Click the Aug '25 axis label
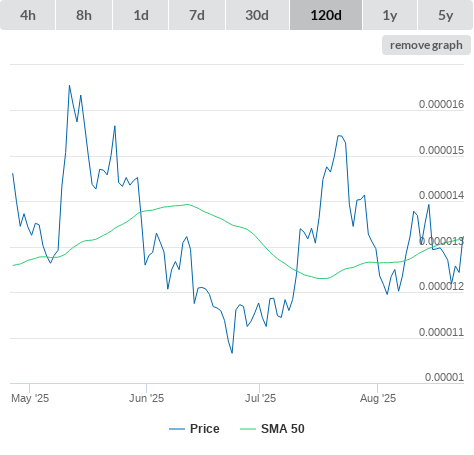This screenshot has width=474, height=455. coord(378,398)
